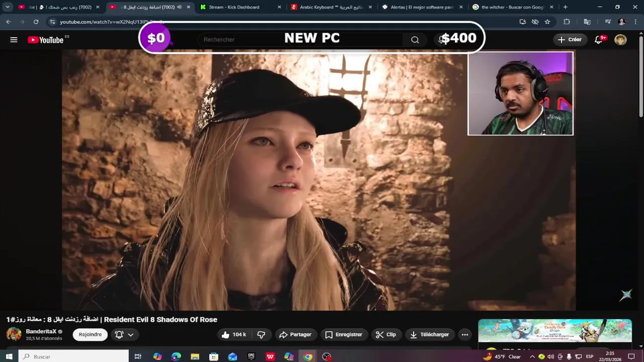This screenshot has width=644, height=362.
Task: Click the crossed-eye icon in address bar
Action: (x=535, y=22)
